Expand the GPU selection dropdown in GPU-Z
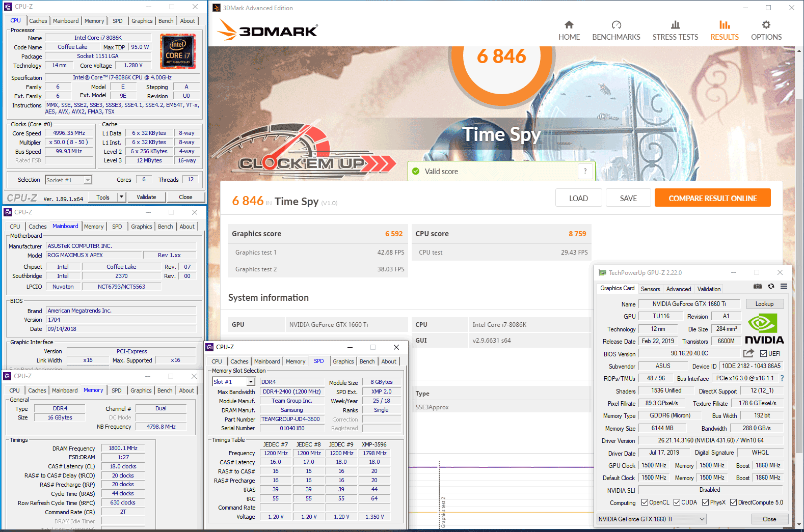The height and width of the screenshot is (532, 804). (702, 519)
